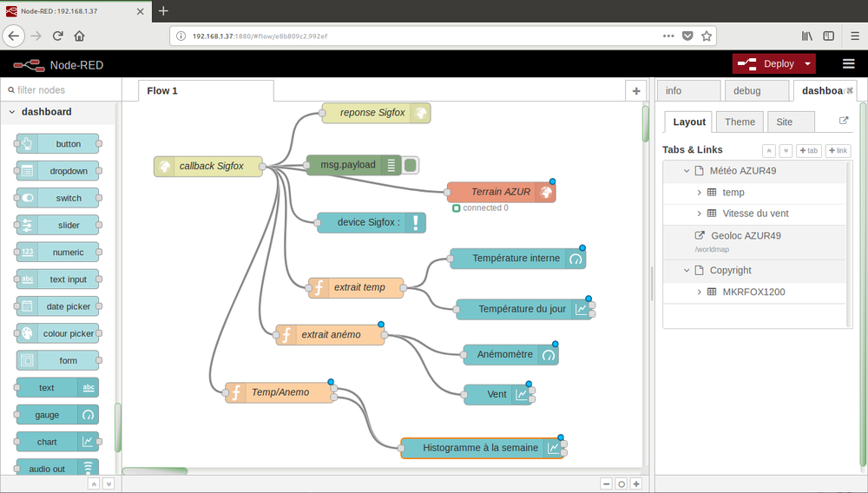Zoom in with the canvas plus button
Viewport: 868px width, 493px height.
pos(636,483)
